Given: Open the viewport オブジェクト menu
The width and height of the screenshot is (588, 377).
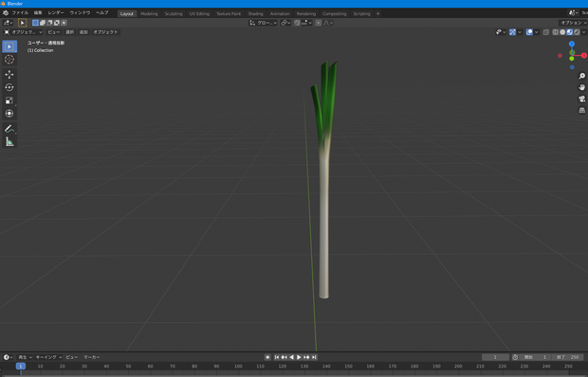Looking at the screenshot, I should 105,32.
